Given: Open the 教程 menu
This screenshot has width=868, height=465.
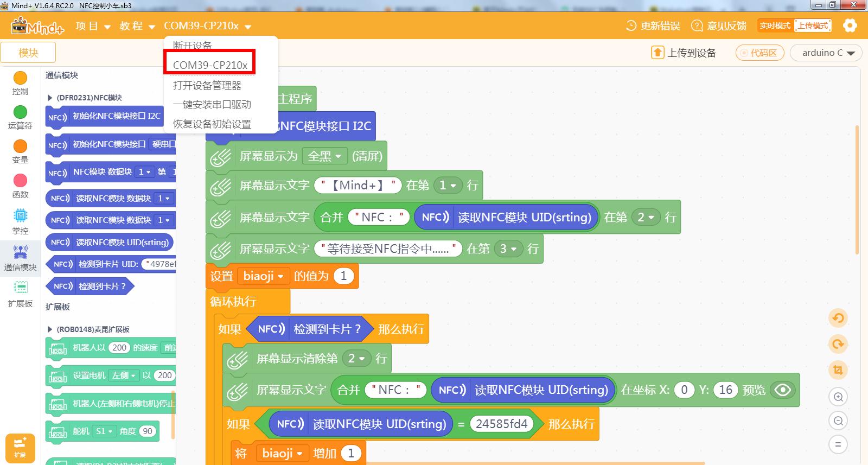Looking at the screenshot, I should (x=137, y=26).
